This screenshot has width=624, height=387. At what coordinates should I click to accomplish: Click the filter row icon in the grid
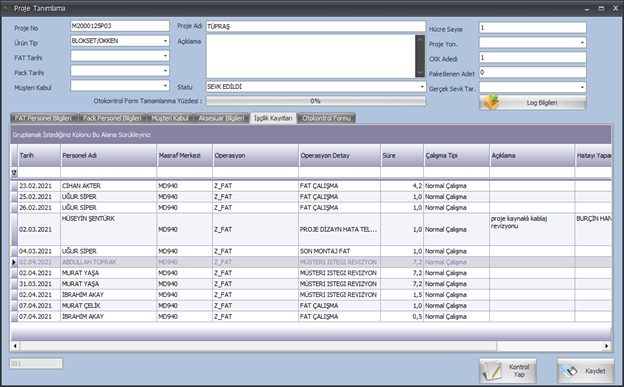coord(14,172)
